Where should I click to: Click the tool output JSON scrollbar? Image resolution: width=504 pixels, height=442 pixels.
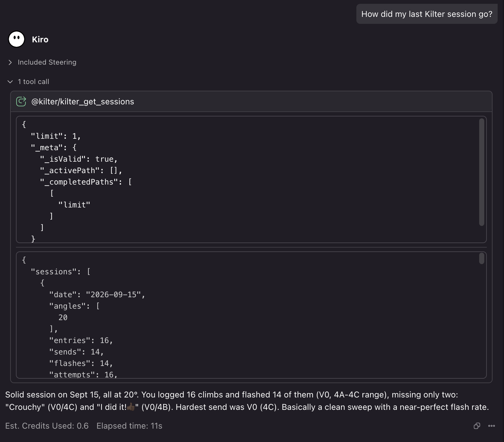[482, 258]
